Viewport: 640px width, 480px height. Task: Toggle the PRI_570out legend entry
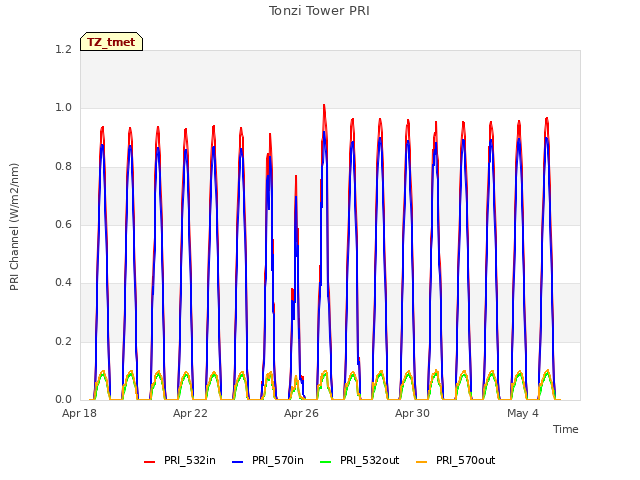(x=456, y=461)
